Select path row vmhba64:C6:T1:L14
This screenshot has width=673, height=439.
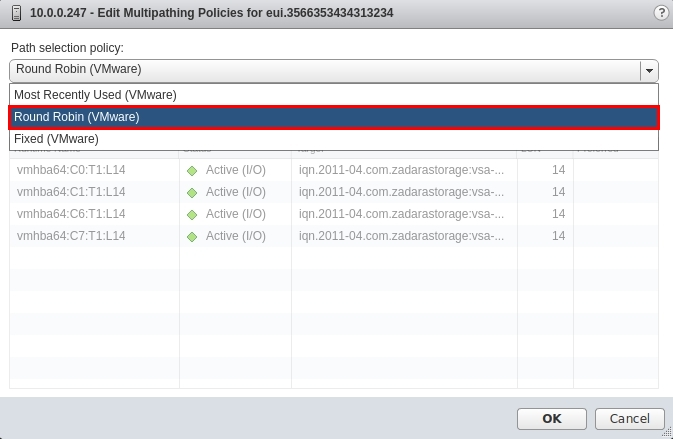point(71,214)
